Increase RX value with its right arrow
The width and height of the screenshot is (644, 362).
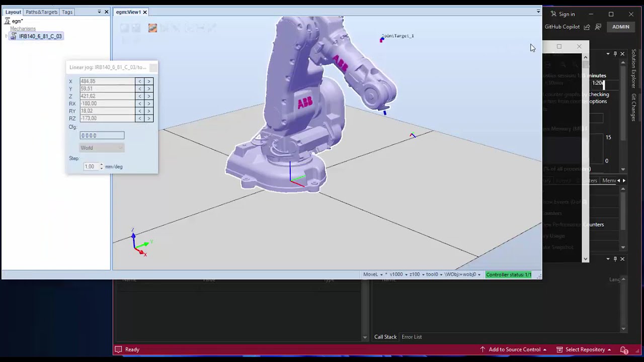(148, 104)
